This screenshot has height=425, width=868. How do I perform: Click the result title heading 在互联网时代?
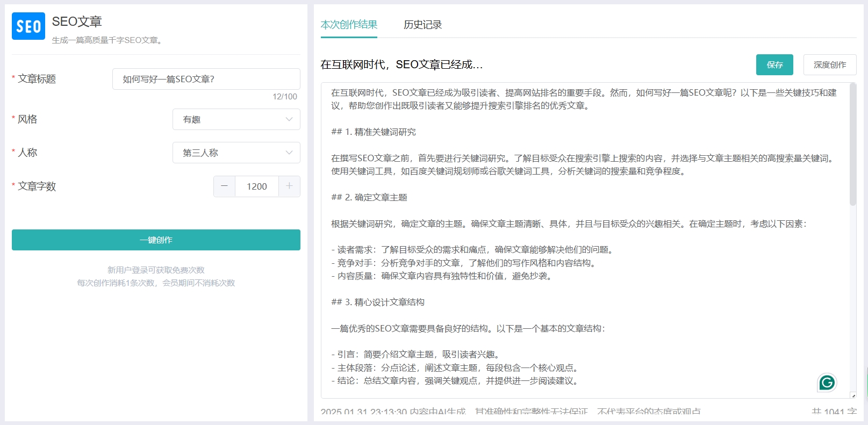401,64
